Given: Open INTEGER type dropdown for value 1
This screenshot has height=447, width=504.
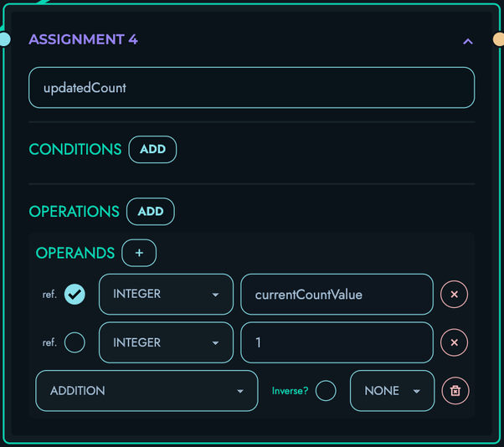Looking at the screenshot, I should [166, 342].
